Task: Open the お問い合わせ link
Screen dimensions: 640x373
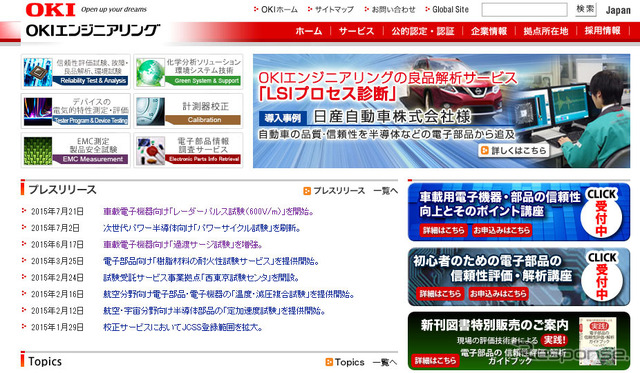Action: (x=393, y=9)
